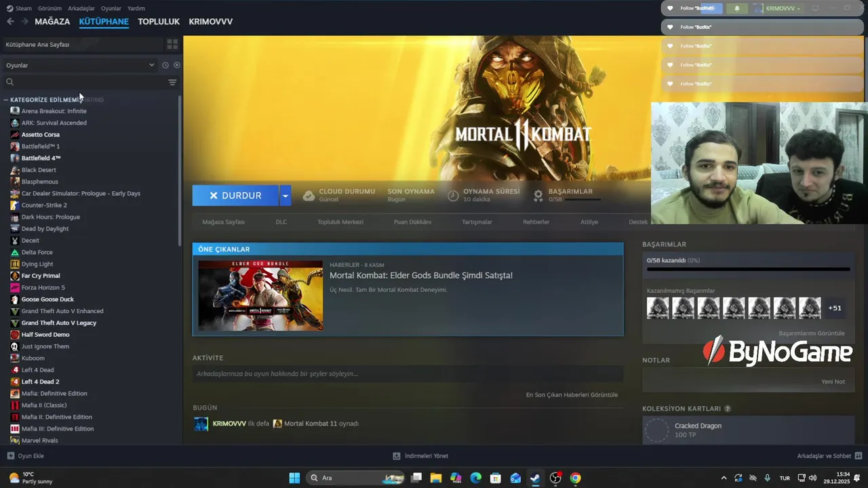Open the Görünüm menu

[x=50, y=8]
